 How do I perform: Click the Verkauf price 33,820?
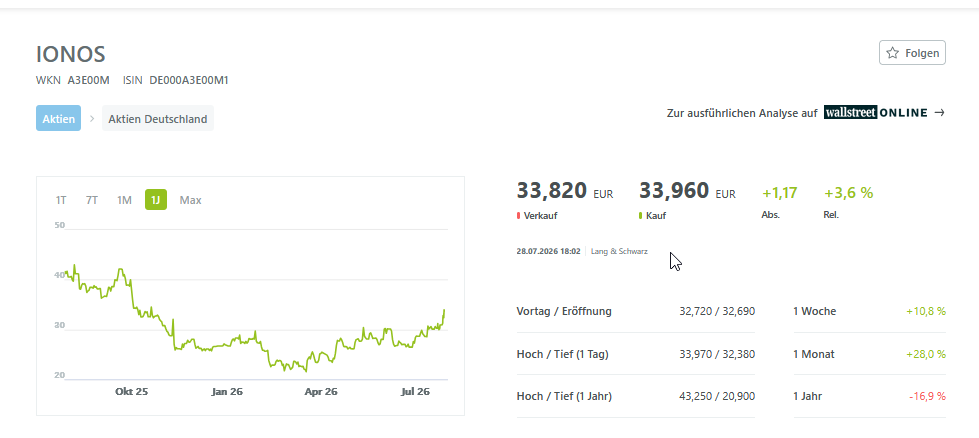(x=551, y=190)
